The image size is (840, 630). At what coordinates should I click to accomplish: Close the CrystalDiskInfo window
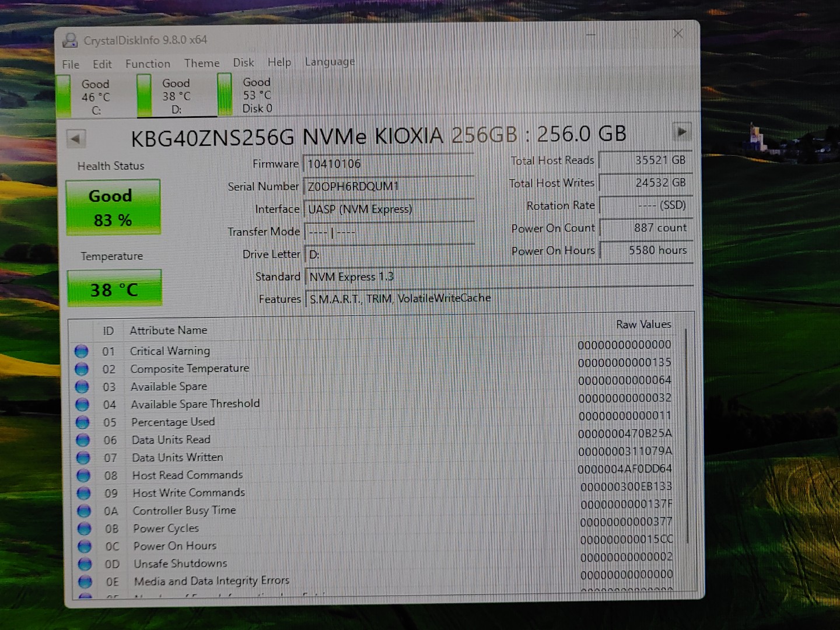pos(677,34)
